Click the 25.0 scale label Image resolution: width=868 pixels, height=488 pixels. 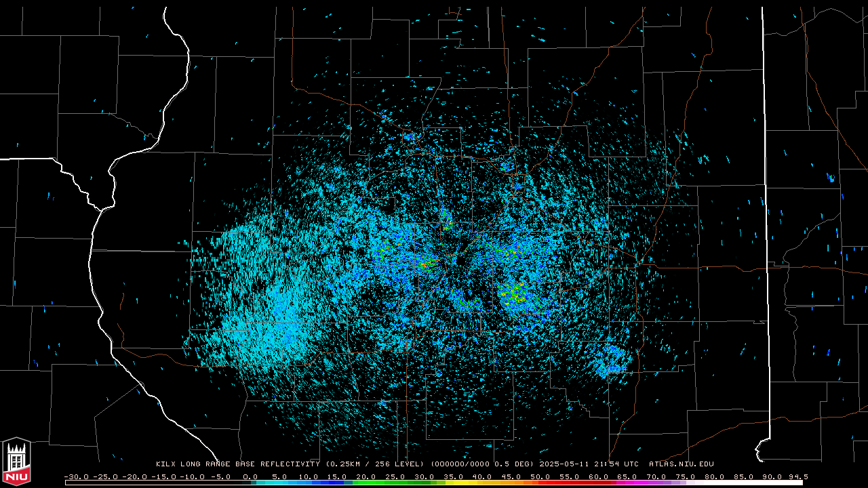click(394, 476)
